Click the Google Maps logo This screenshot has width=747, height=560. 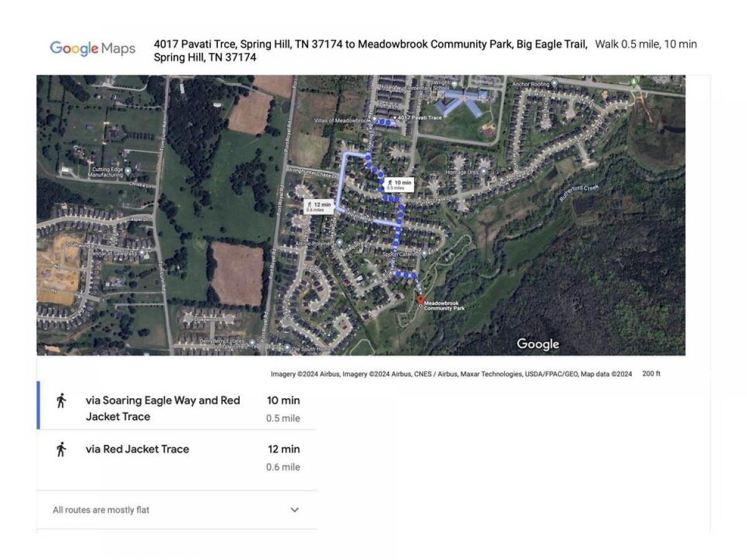click(93, 49)
